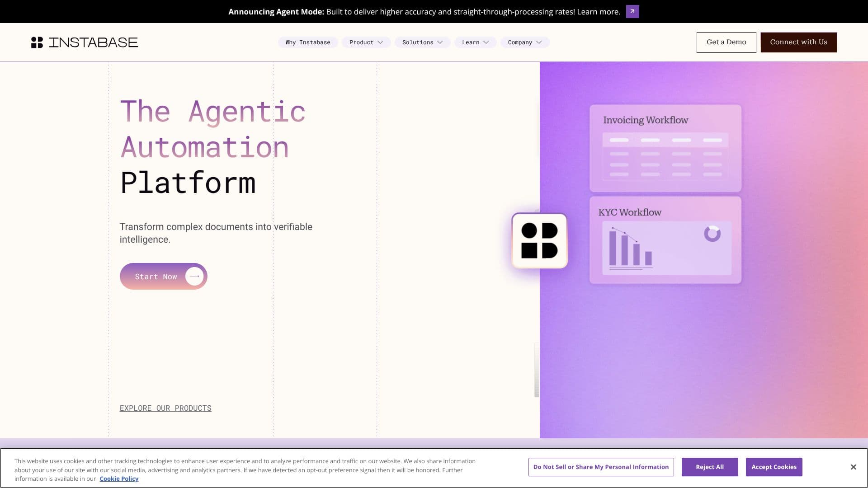Click the large Instabase logo tile in the hero graphic
The width and height of the screenshot is (868, 488).
click(539, 241)
